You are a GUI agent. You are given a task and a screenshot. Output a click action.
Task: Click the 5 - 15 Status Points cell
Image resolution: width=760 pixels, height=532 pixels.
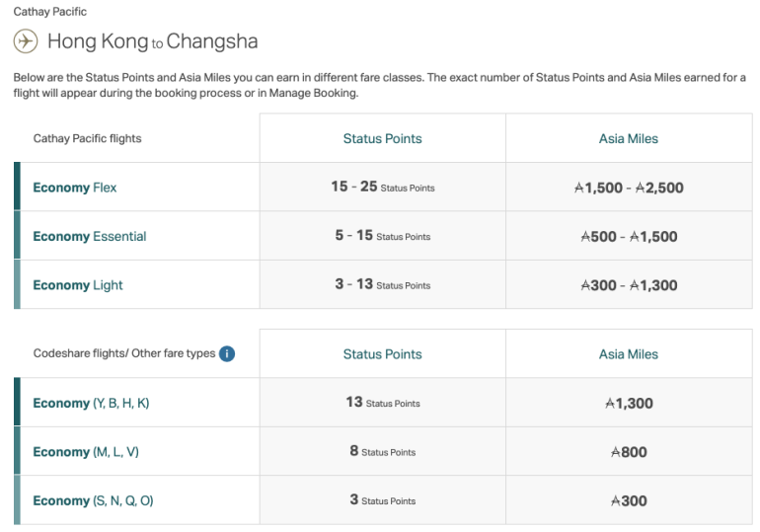pos(382,236)
